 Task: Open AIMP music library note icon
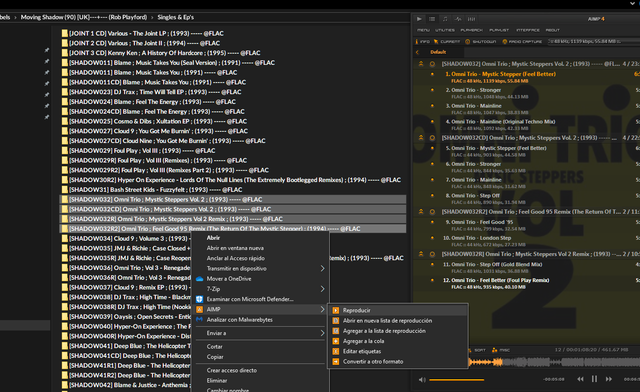pyautogui.click(x=445, y=19)
